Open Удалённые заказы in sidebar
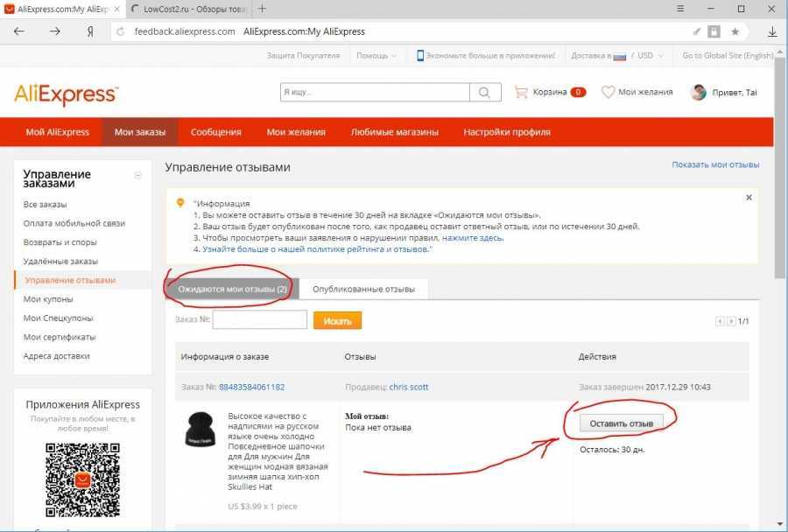This screenshot has height=532, width=788. (x=60, y=262)
